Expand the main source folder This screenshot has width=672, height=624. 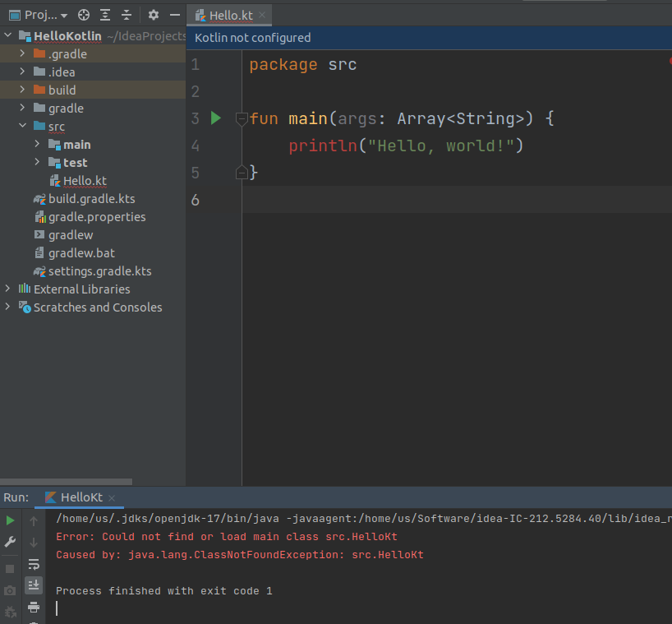tap(37, 144)
